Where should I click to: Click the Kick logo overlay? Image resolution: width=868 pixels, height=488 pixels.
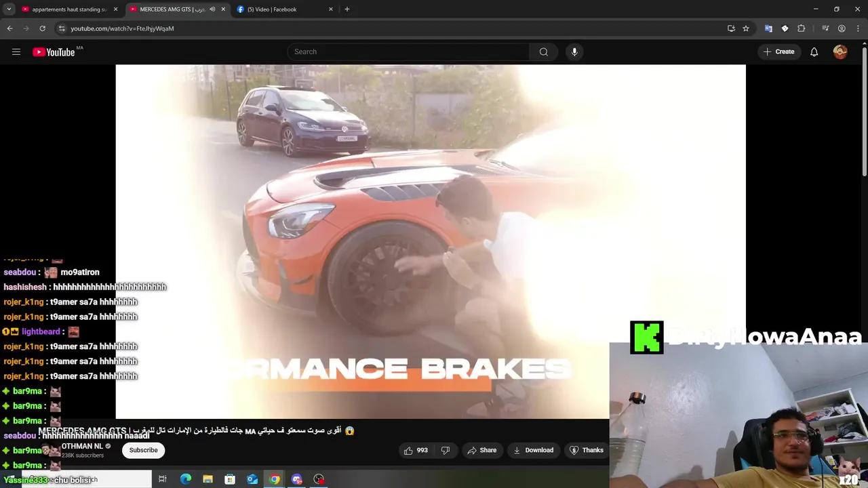pos(647,338)
